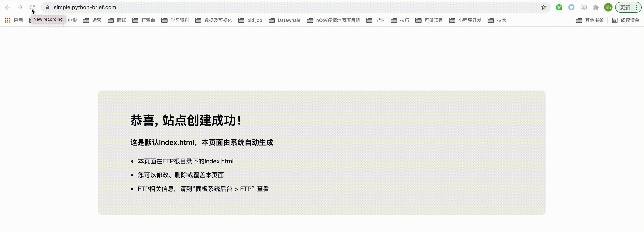Click the site security lock icon

tap(47, 7)
